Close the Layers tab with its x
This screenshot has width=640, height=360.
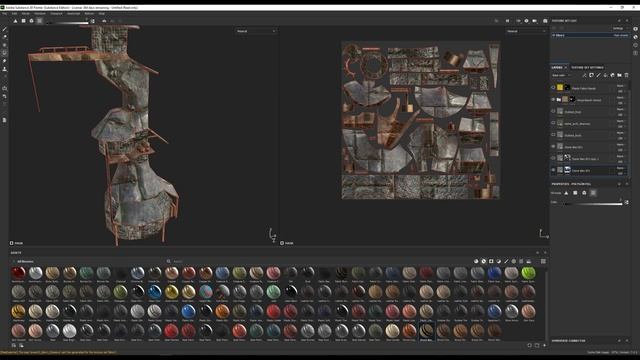566,68
